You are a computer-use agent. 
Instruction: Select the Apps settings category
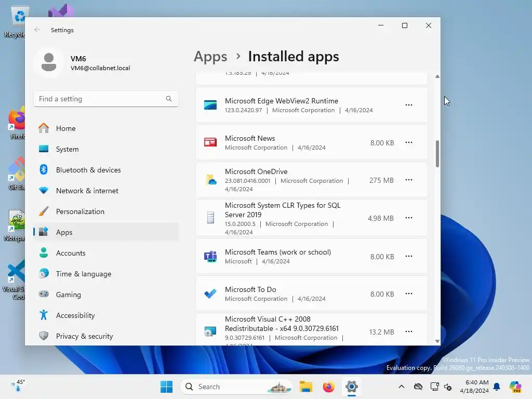tap(106, 232)
